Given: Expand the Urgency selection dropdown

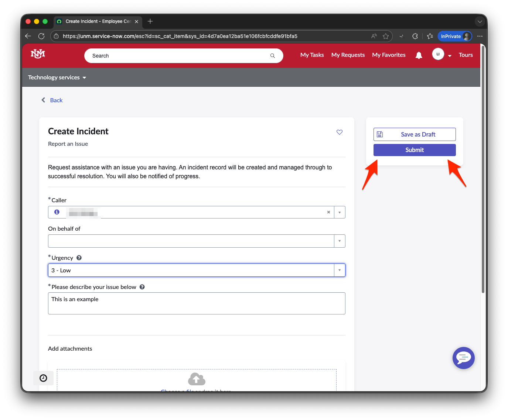Looking at the screenshot, I should 339,270.
